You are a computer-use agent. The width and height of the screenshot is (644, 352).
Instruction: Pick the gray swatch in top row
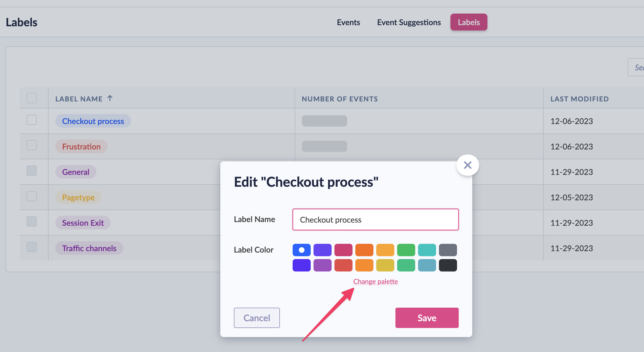[448, 250]
